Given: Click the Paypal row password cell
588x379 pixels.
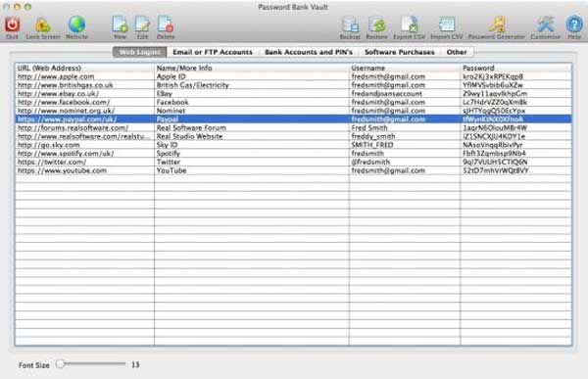Looking at the screenshot, I should point(516,119).
